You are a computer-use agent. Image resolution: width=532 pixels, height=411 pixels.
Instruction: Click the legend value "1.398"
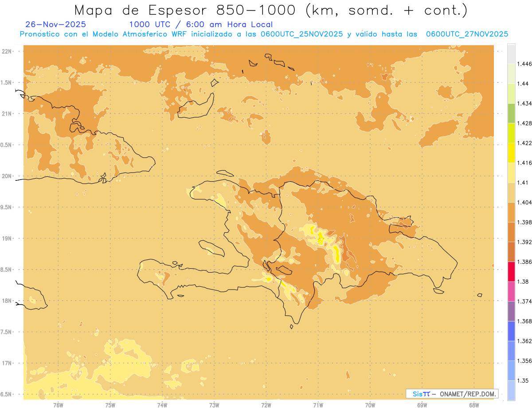(524, 222)
